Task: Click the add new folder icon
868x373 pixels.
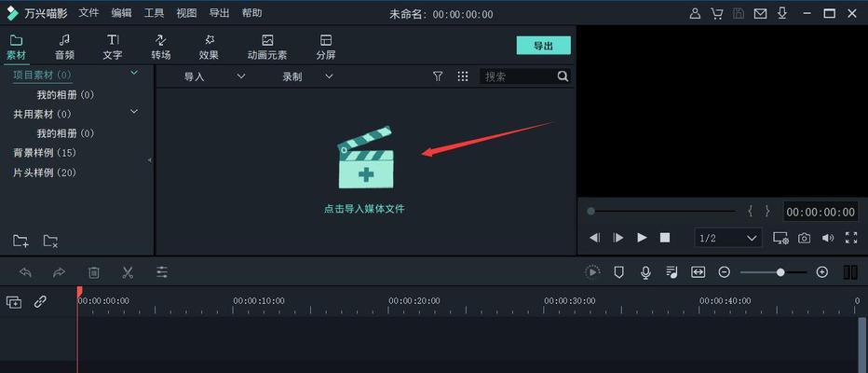Action: pos(20,242)
